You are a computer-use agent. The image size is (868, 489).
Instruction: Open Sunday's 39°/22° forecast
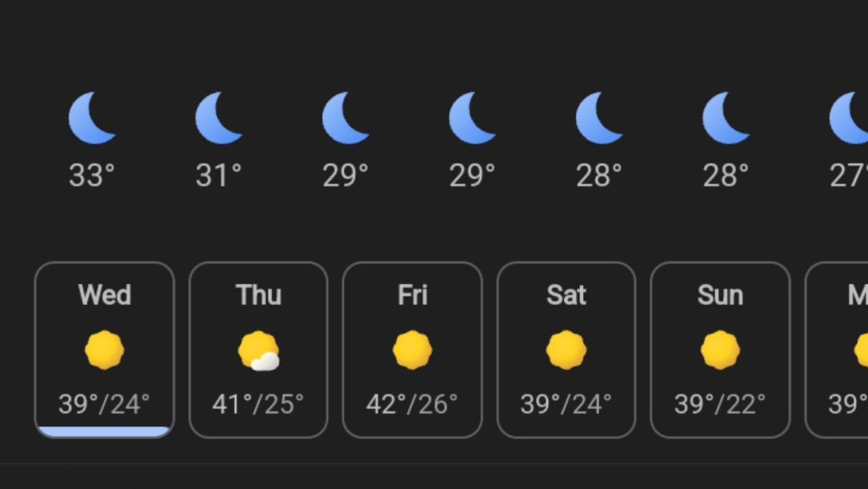point(720,404)
